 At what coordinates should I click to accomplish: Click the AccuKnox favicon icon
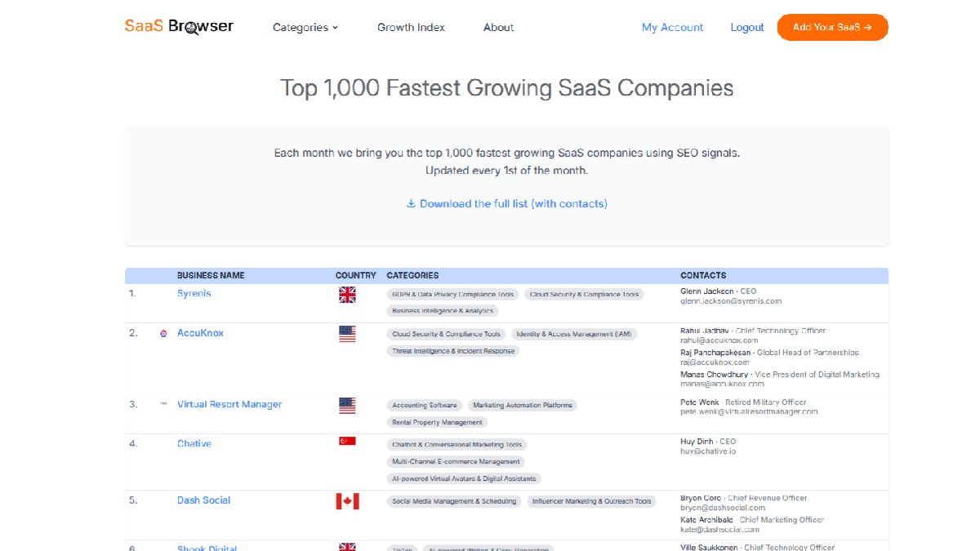coord(163,333)
